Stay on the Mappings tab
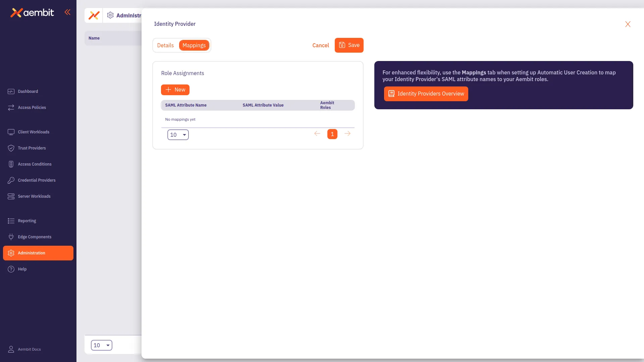The image size is (644, 362). [194, 45]
